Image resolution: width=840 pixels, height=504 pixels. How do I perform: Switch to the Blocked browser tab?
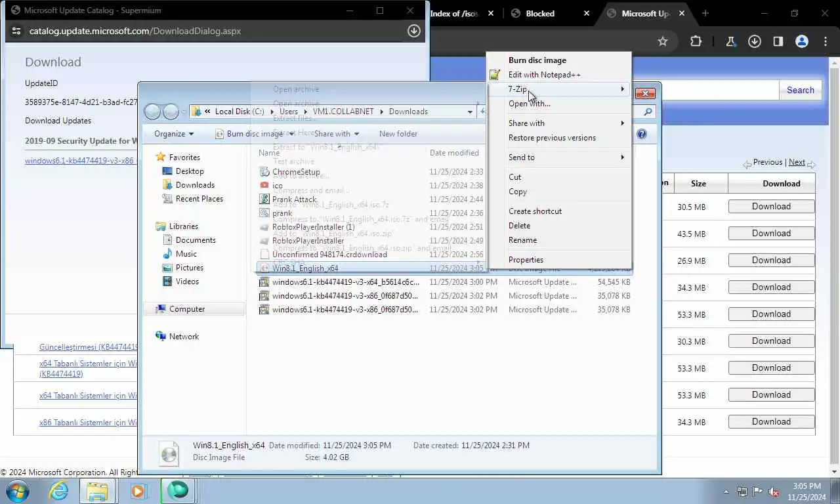550,13
